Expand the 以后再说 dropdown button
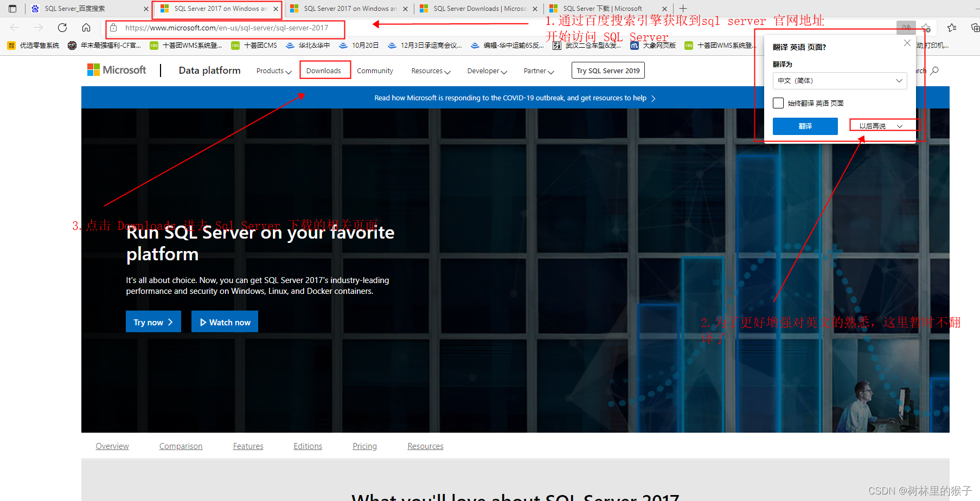 (x=900, y=126)
